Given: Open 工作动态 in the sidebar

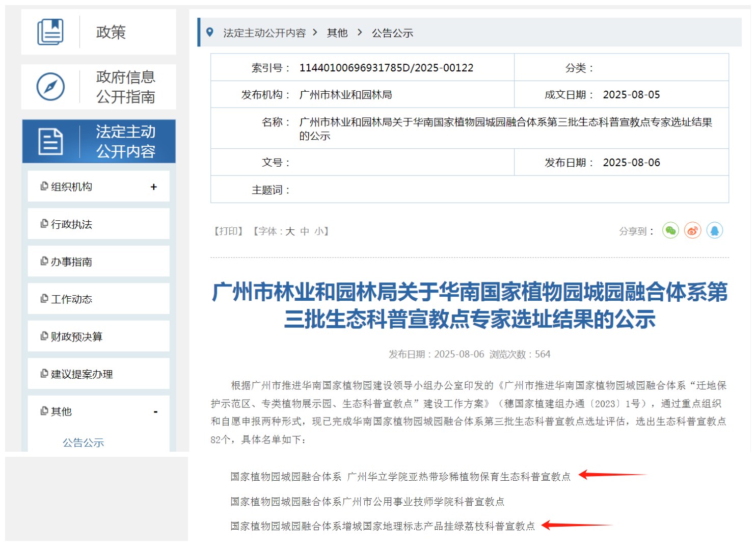Looking at the screenshot, I should [71, 299].
